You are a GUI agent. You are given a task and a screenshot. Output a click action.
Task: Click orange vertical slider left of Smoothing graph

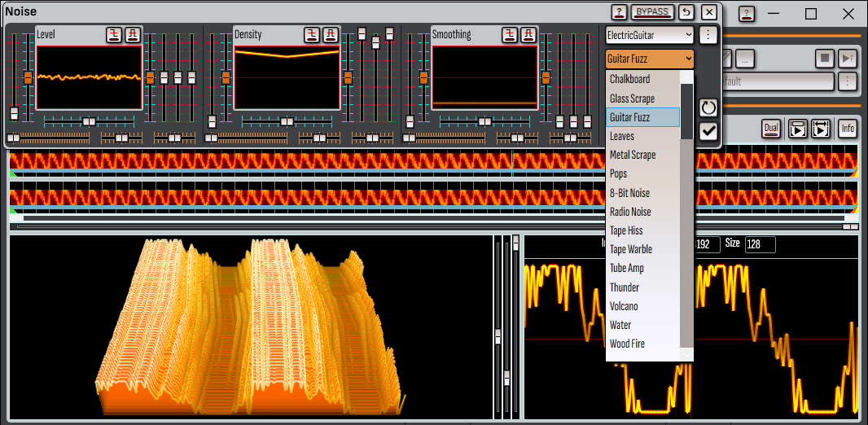pos(423,78)
